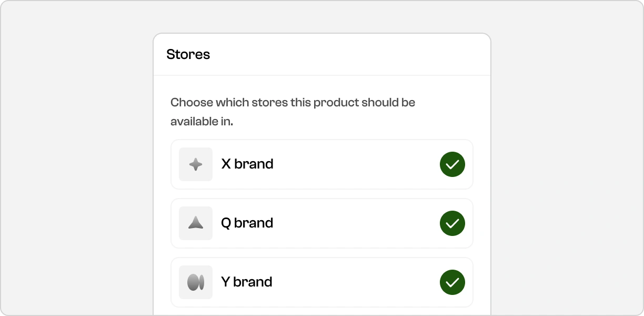644x316 pixels.
Task: Uncheck the X brand green checkmark
Action: (x=452, y=164)
